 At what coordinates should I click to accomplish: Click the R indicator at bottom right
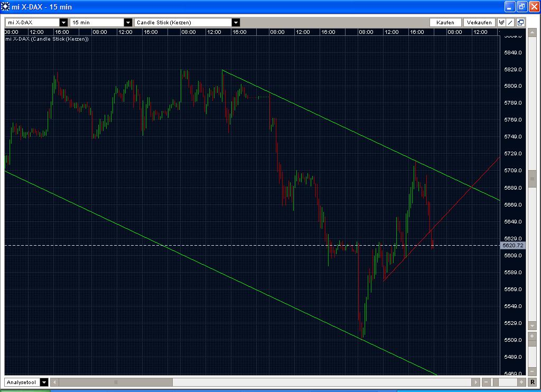(x=533, y=382)
